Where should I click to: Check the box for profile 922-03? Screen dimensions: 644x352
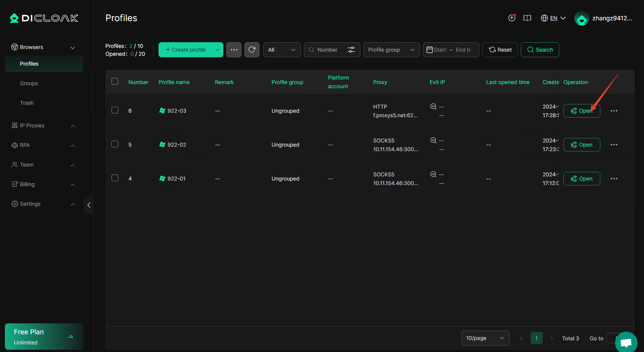115,110
